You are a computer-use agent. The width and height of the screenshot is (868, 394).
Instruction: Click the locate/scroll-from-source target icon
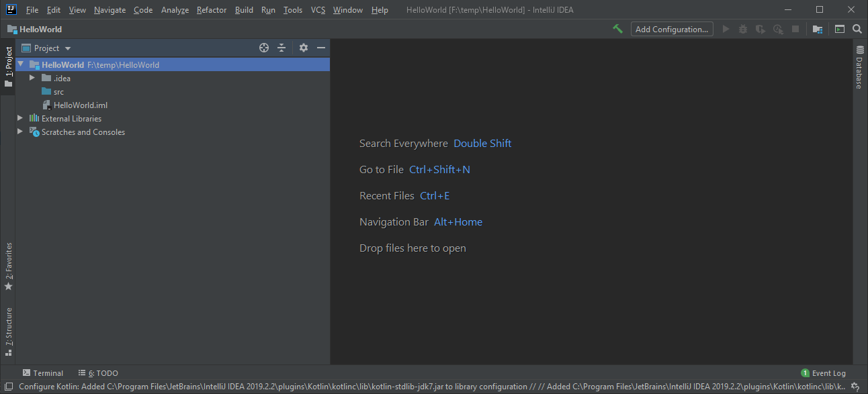(264, 48)
